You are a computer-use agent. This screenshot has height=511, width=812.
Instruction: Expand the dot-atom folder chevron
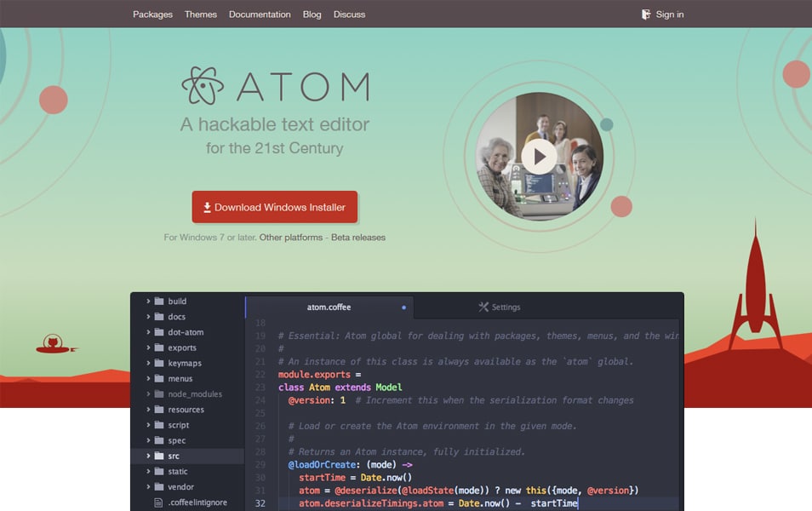148,332
